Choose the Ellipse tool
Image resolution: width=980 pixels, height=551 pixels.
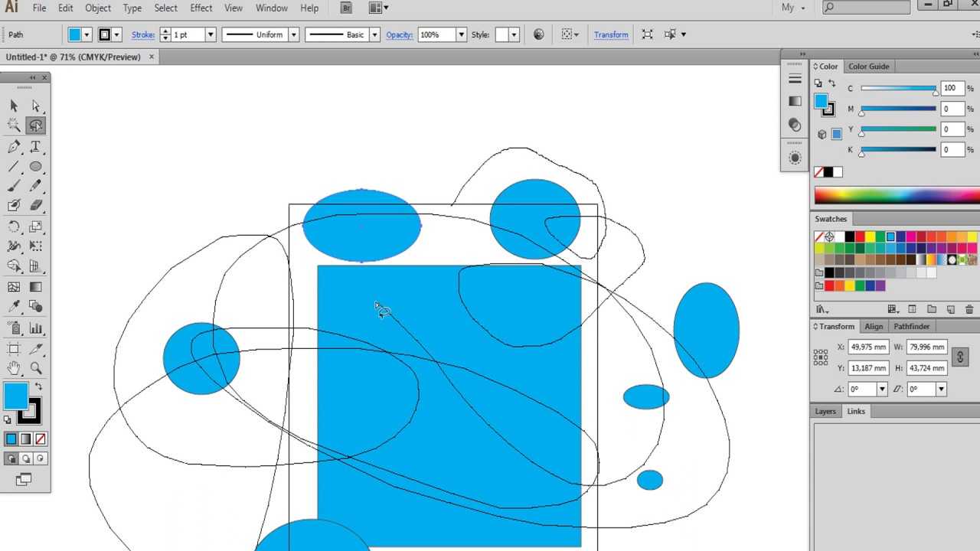[x=36, y=167]
